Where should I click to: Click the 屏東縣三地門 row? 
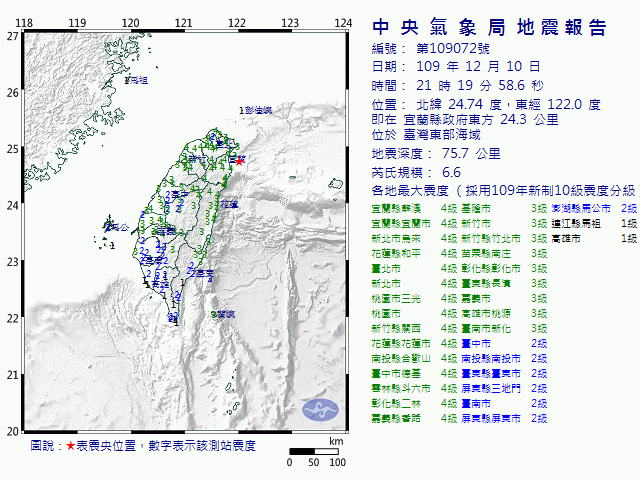(x=504, y=389)
